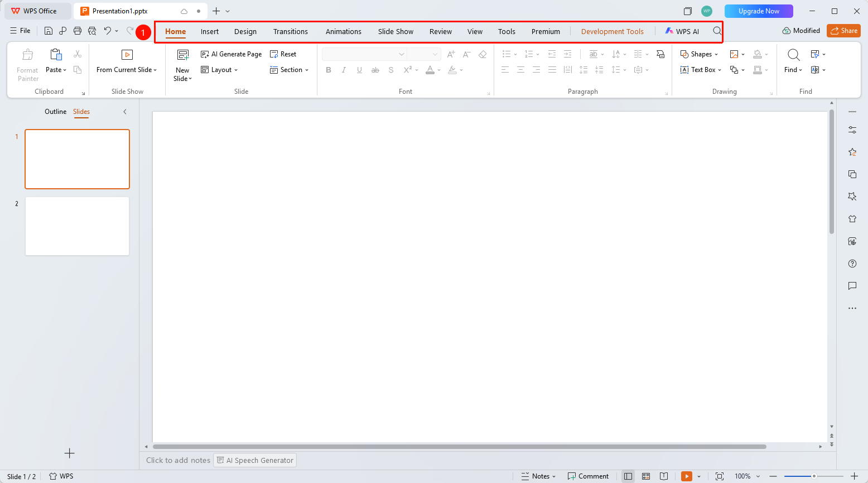Start slideshow from status bar play icon

pyautogui.click(x=687, y=476)
